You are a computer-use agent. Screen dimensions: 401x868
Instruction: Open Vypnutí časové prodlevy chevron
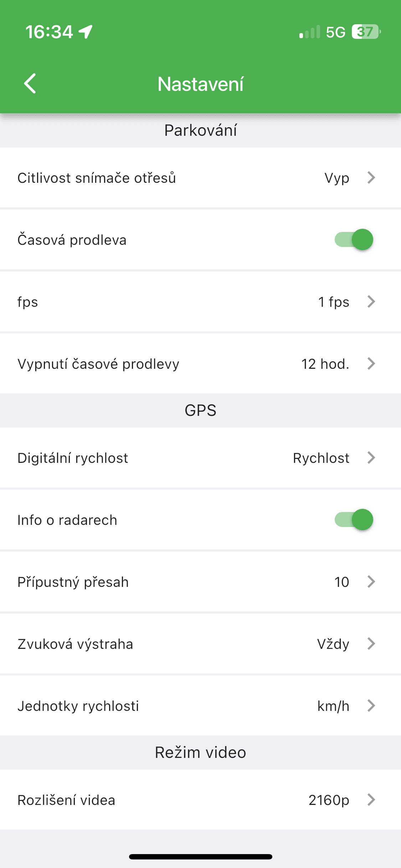371,363
